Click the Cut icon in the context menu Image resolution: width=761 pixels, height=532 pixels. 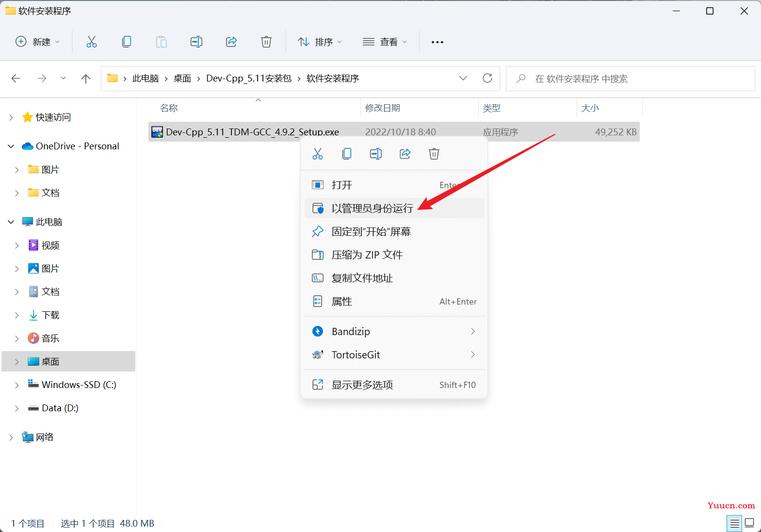click(318, 154)
